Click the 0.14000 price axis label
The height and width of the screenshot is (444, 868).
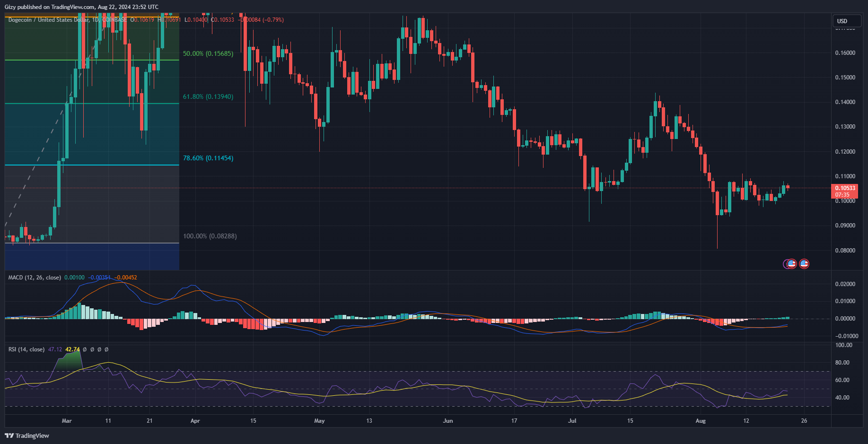[x=845, y=102]
